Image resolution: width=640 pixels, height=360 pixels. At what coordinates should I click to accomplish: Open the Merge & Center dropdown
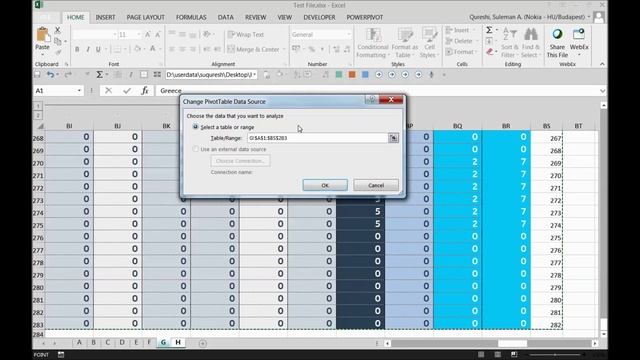point(284,49)
